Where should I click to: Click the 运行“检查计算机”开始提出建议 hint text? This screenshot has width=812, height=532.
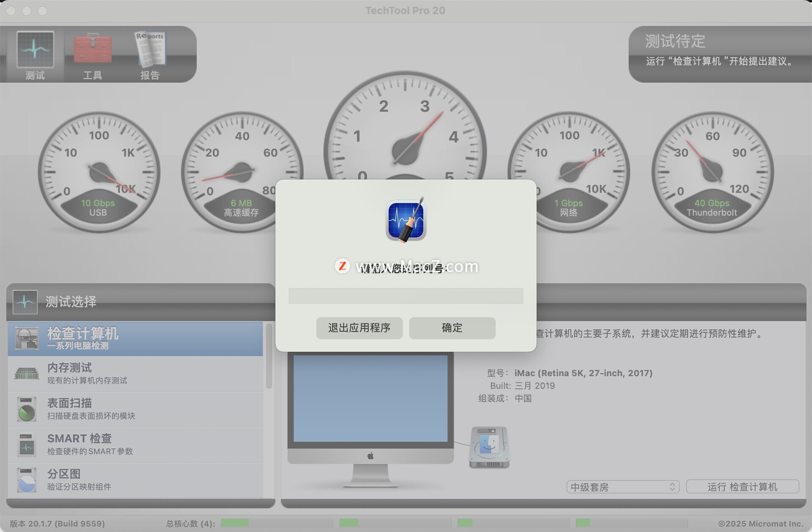tap(721, 61)
